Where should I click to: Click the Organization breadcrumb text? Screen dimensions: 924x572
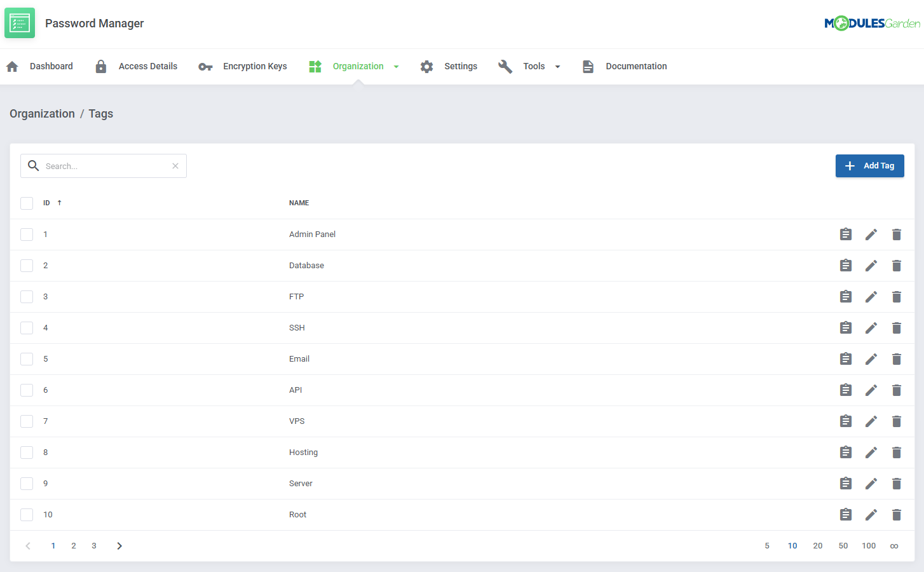42,114
